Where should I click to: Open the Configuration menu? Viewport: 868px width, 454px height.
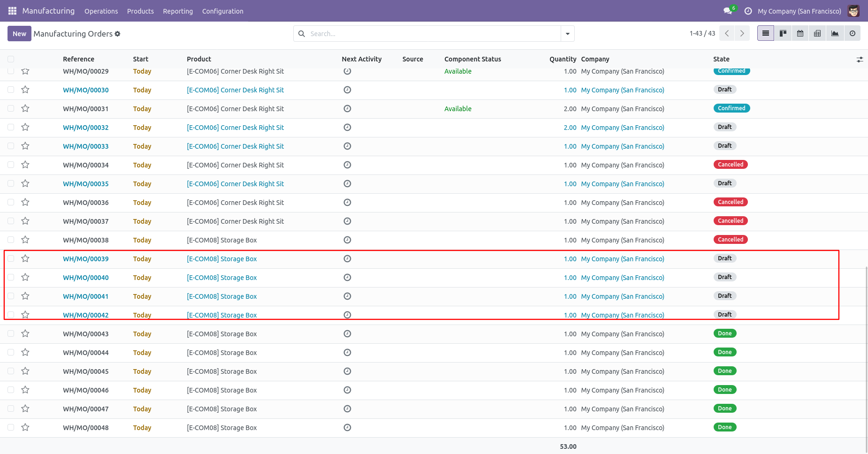223,11
